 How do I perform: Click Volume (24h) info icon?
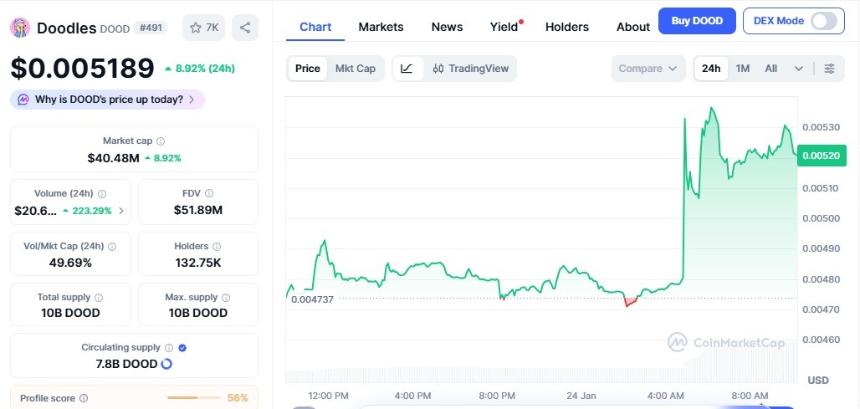pyautogui.click(x=102, y=194)
